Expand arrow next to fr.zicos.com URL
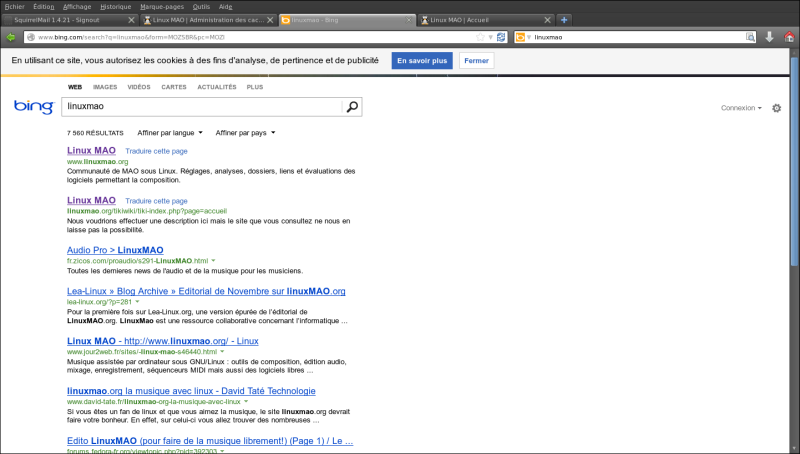 coord(213,261)
